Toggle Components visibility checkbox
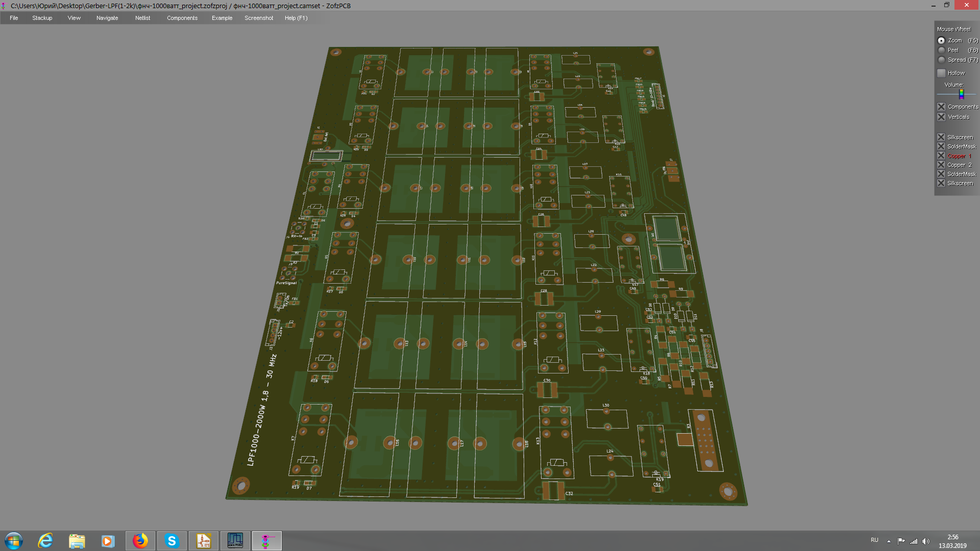The height and width of the screenshot is (551, 980). (941, 107)
